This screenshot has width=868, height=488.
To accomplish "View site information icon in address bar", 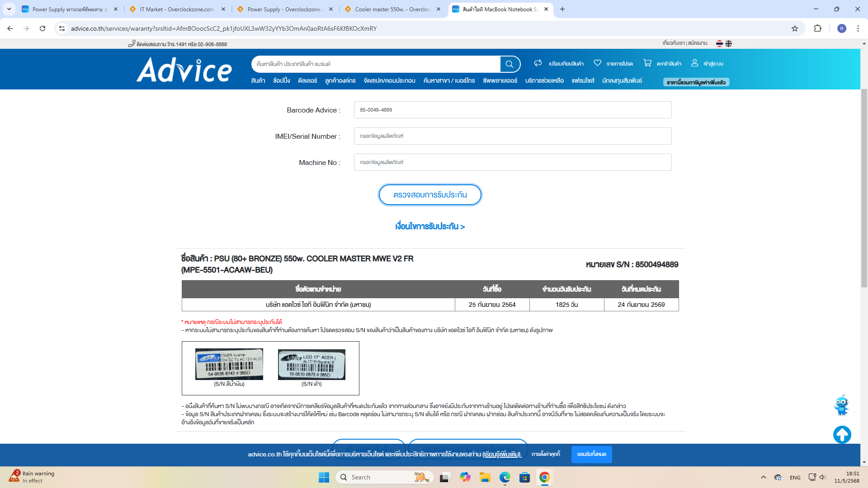I will pos(62,28).
